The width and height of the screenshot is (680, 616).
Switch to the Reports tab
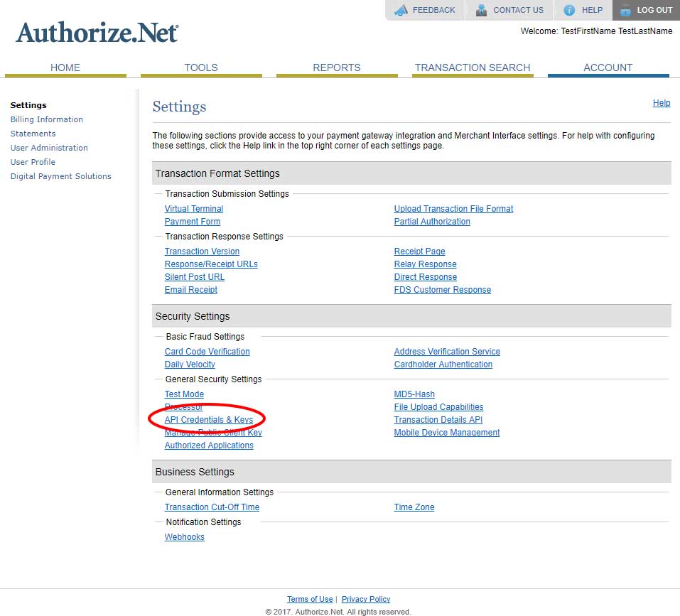[x=337, y=67]
